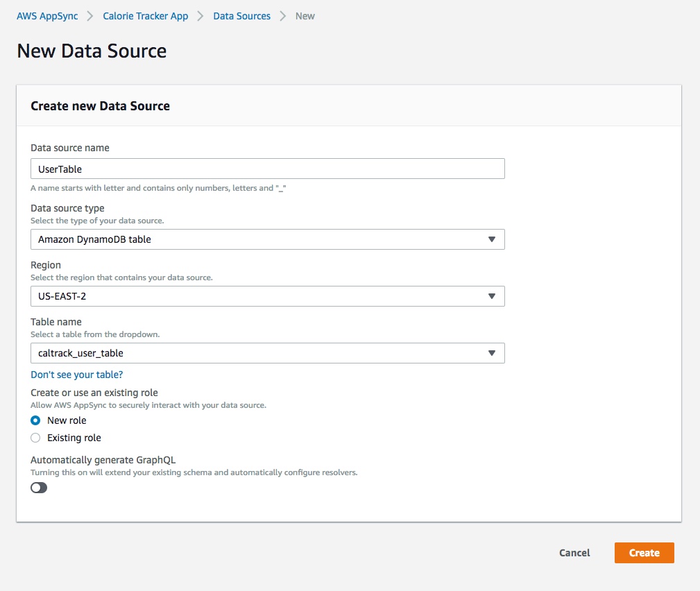Screen dimensions: 700x591
Task: Open the Amazon DynamoDB table type dropdown
Action: pyautogui.click(x=267, y=240)
